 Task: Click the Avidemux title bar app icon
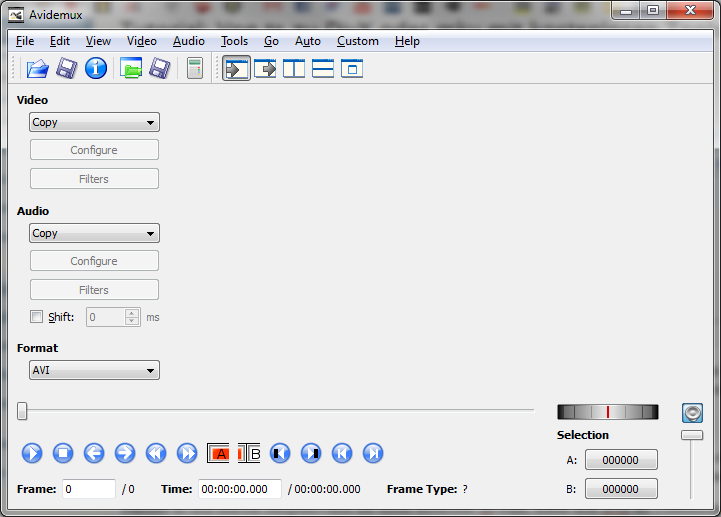(16, 15)
